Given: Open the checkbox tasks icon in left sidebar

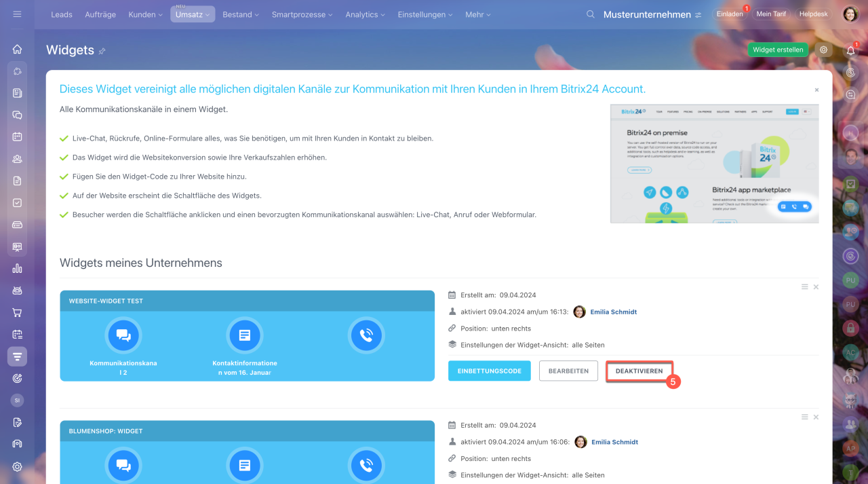Looking at the screenshot, I should [17, 203].
